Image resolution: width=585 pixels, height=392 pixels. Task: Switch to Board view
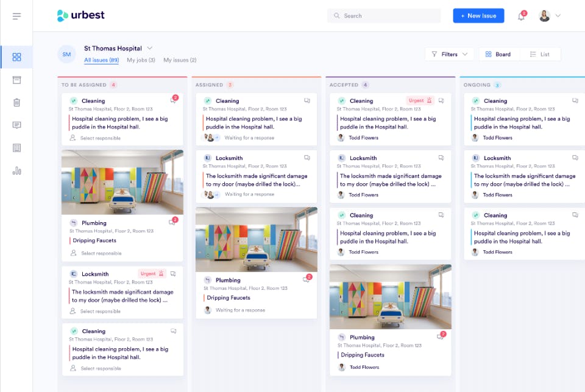tap(498, 54)
